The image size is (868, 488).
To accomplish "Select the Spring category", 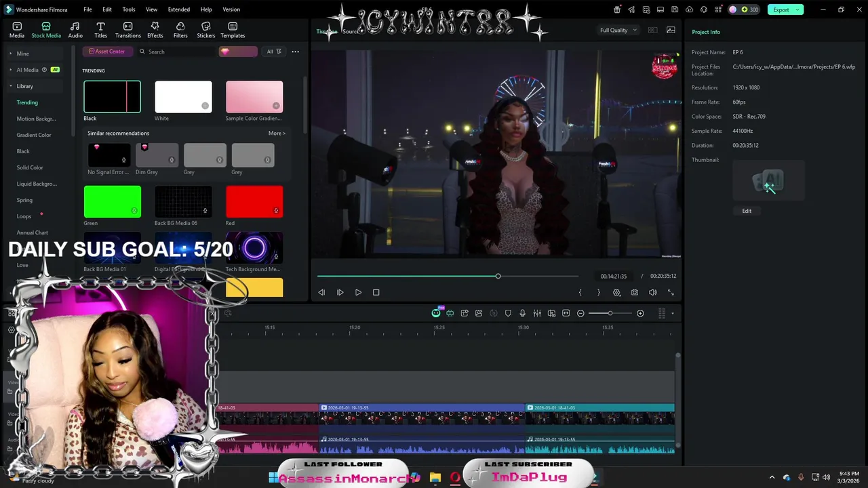I will pos(24,200).
